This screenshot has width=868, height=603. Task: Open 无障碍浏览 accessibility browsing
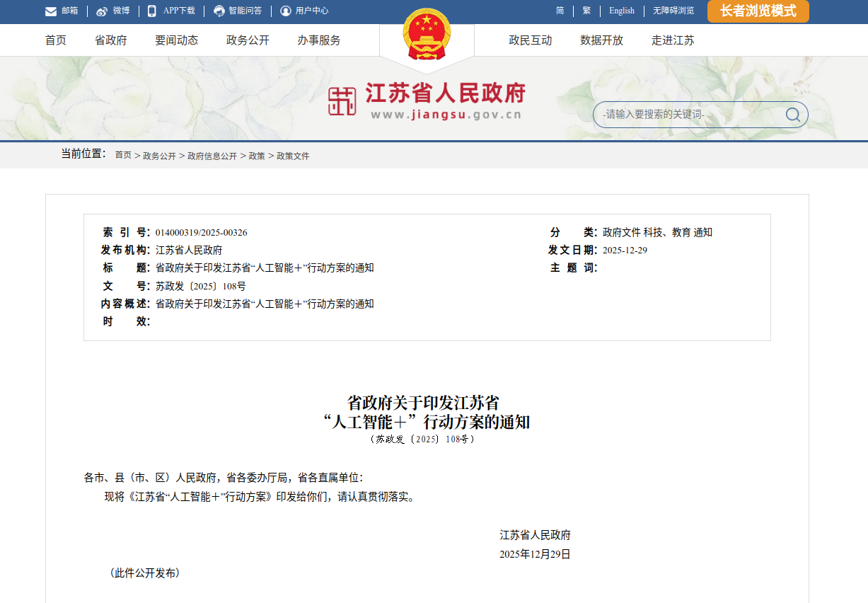[x=673, y=11]
